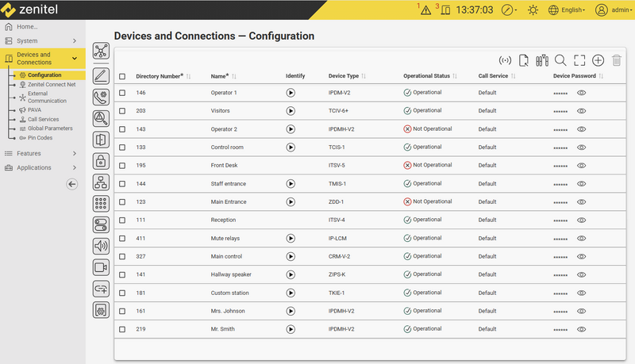The width and height of the screenshot is (635, 364).
Task: Toggle the sun brightness theme icon
Action: coord(533,10)
